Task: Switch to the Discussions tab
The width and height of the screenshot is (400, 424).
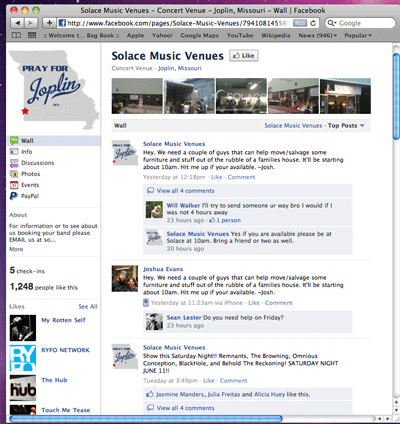Action: (37, 163)
